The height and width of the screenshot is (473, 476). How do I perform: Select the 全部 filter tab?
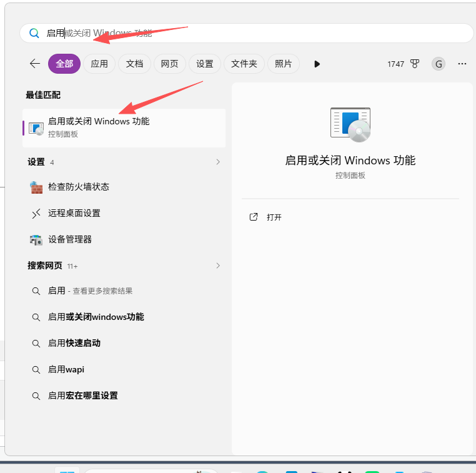click(x=64, y=64)
